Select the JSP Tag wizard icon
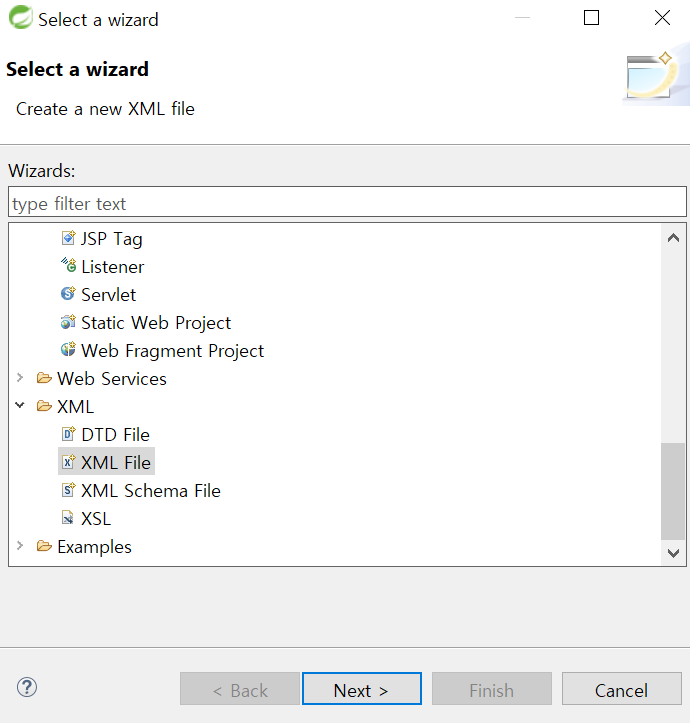This screenshot has height=723, width=690. pyautogui.click(x=68, y=238)
